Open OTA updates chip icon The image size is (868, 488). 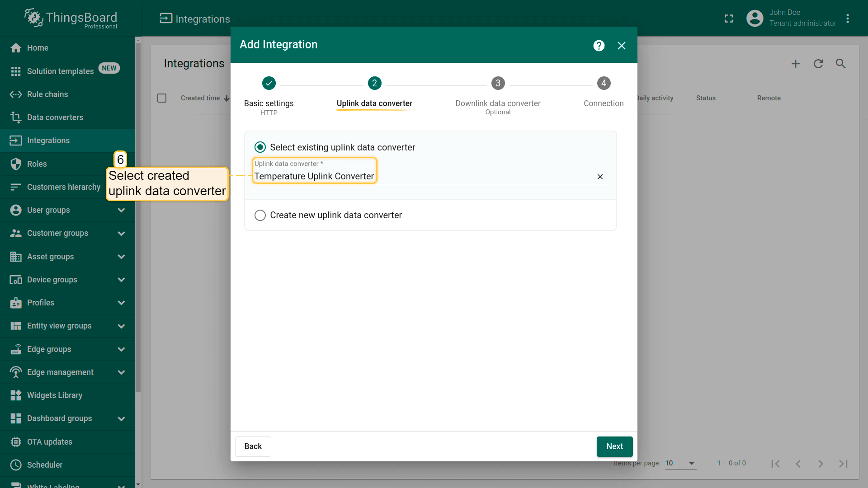(x=16, y=442)
